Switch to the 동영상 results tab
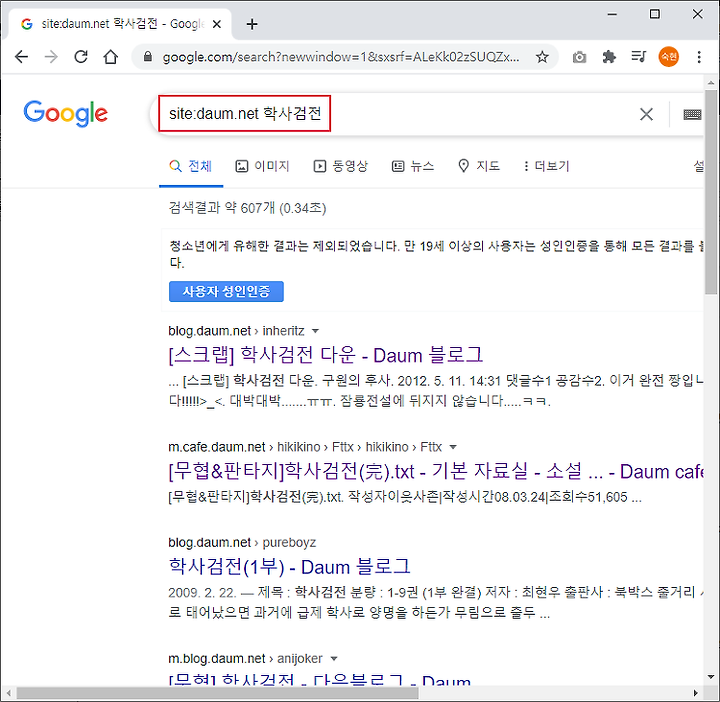This screenshot has width=720, height=702. pos(341,166)
